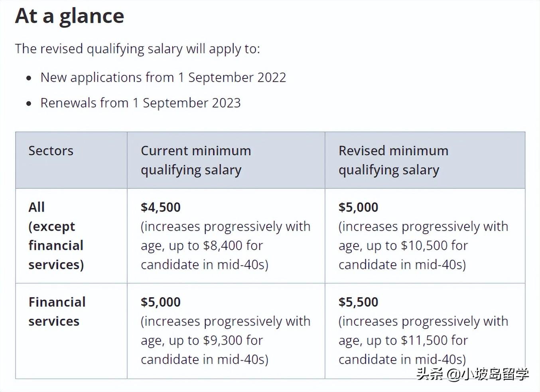Image resolution: width=540 pixels, height=392 pixels.
Task: Click the 头条 @小坡岛留学 watermark
Action: [473, 374]
